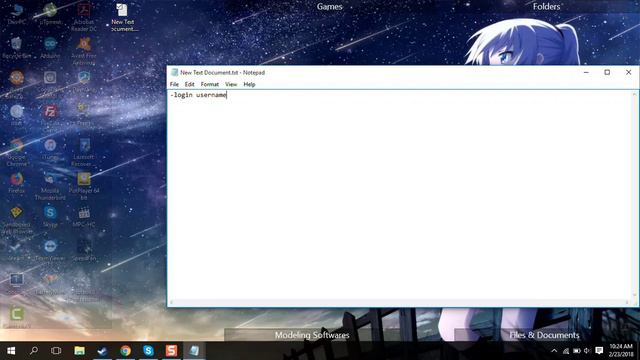The image size is (640, 360).
Task: Select the TeamViewer desktop icon
Action: click(50, 250)
